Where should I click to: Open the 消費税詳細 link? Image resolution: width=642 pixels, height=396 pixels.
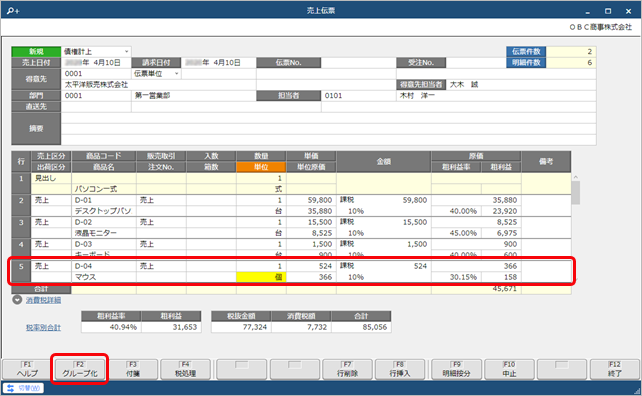pyautogui.click(x=43, y=300)
